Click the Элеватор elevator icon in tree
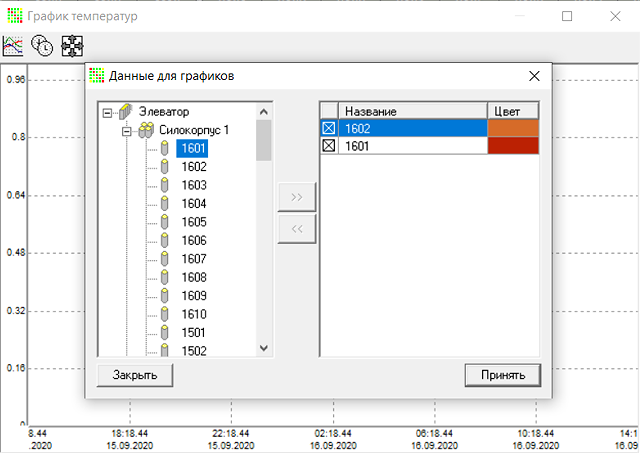The width and height of the screenshot is (641, 453). point(126,112)
